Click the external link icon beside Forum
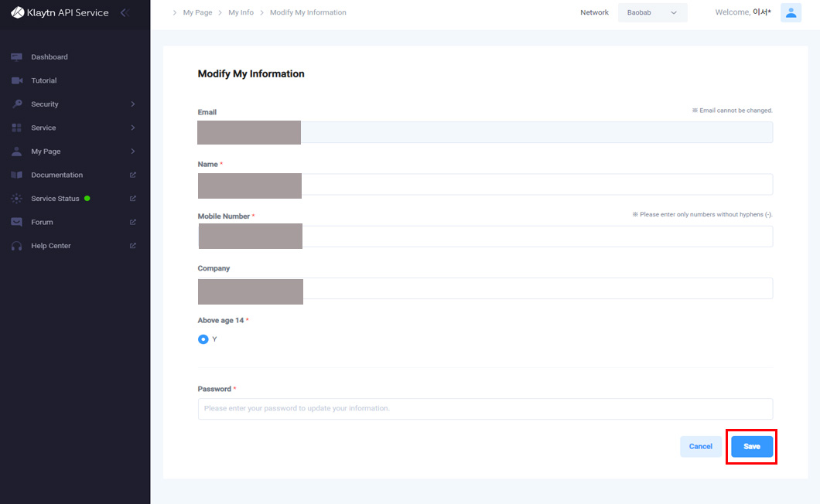 pos(133,222)
